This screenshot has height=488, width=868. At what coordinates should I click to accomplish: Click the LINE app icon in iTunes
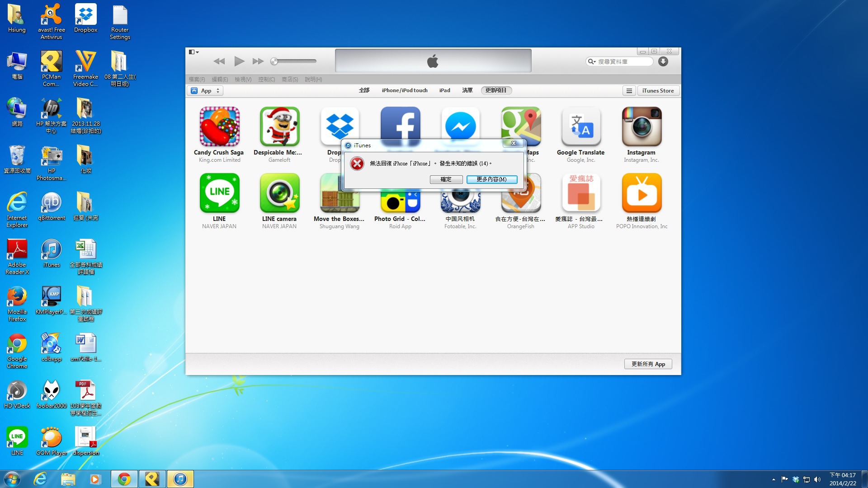(x=219, y=193)
